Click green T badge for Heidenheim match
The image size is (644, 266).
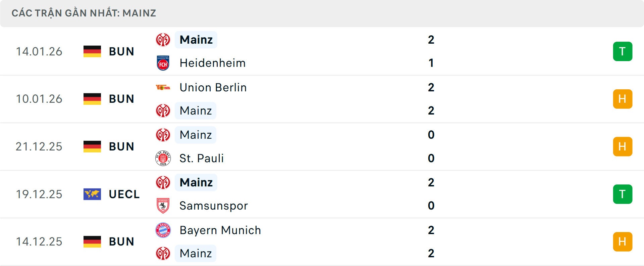pyautogui.click(x=623, y=51)
